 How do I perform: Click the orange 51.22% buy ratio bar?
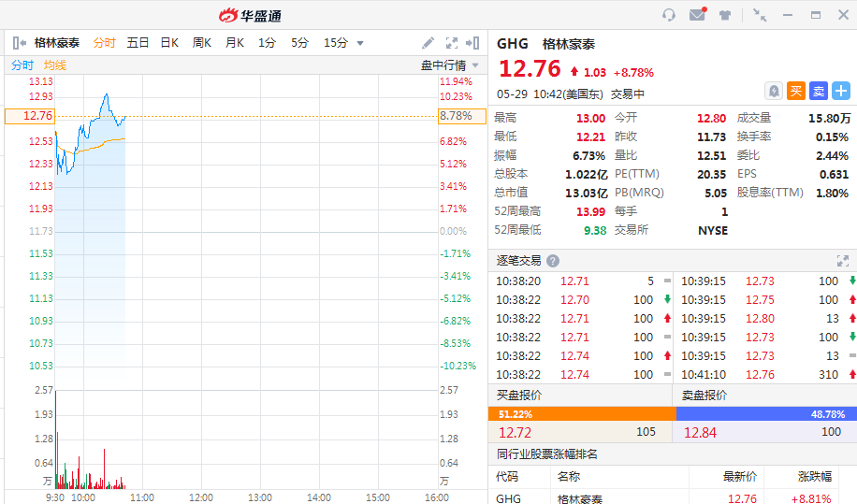[581, 413]
